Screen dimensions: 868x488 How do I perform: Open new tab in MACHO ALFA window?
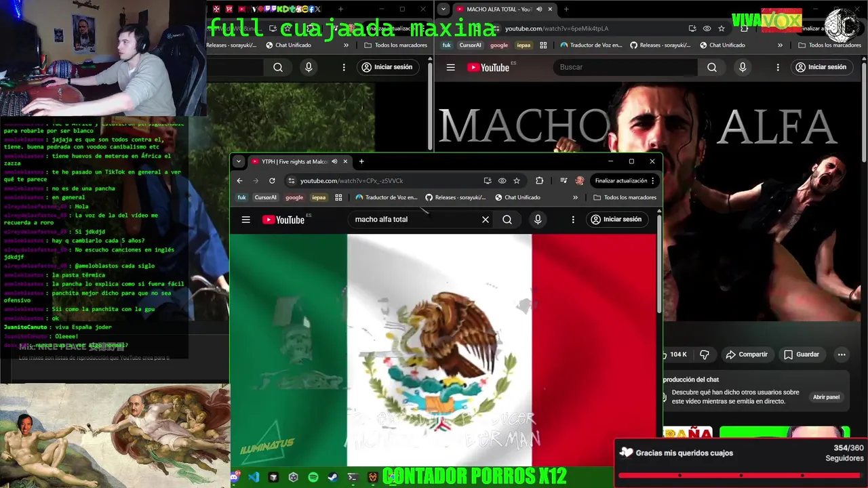point(566,9)
